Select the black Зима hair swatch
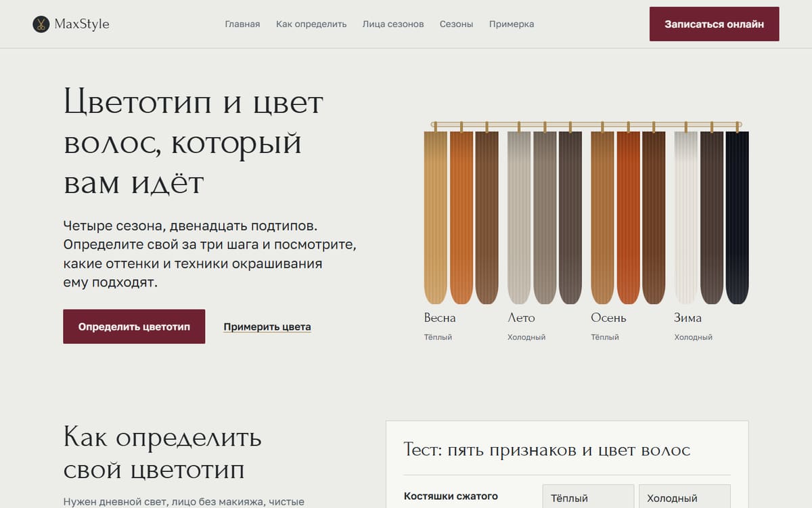The height and width of the screenshot is (508, 812). click(738, 217)
